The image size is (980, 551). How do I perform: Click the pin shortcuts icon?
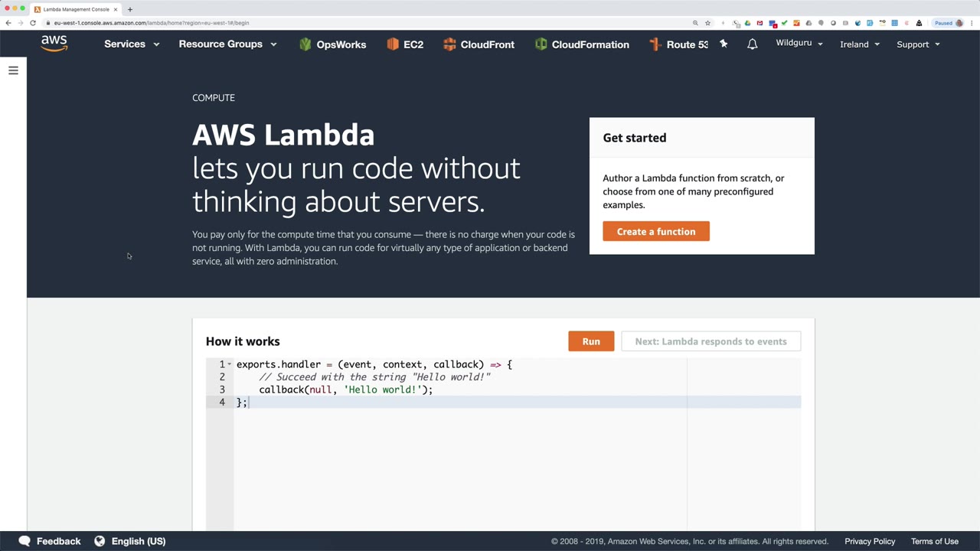point(724,44)
